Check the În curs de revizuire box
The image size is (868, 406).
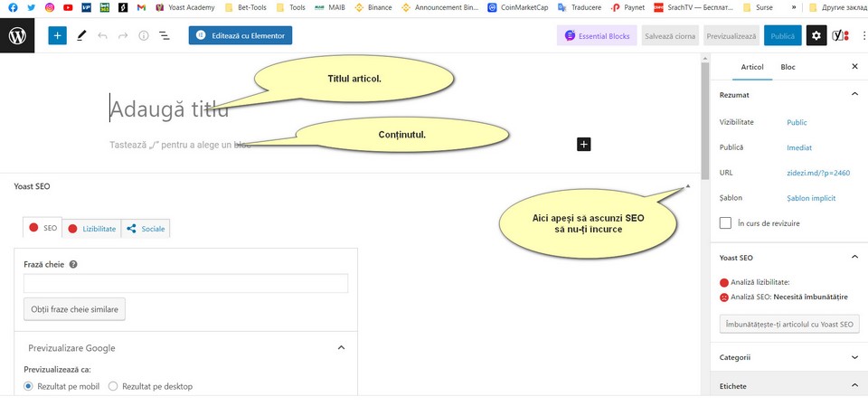click(x=725, y=222)
